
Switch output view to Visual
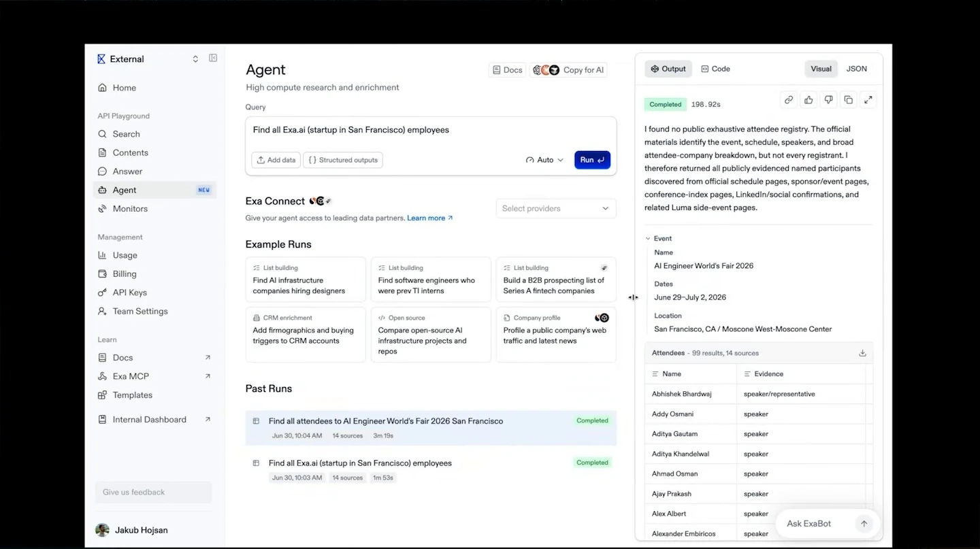click(x=821, y=69)
